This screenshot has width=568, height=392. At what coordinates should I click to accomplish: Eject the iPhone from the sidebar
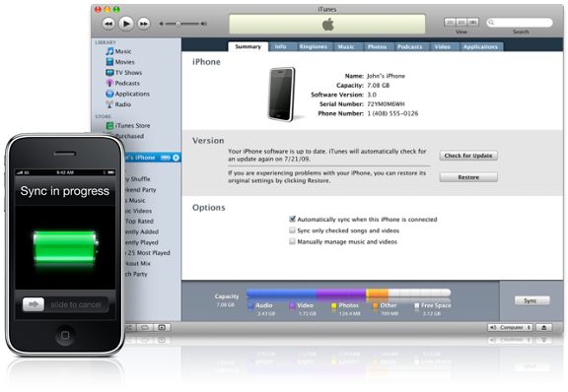click(177, 158)
